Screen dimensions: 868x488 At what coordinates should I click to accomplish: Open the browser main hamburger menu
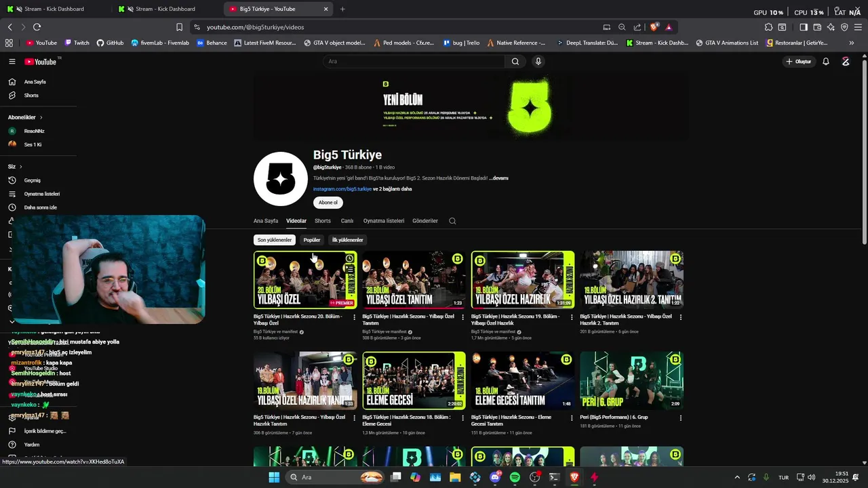[858, 27]
